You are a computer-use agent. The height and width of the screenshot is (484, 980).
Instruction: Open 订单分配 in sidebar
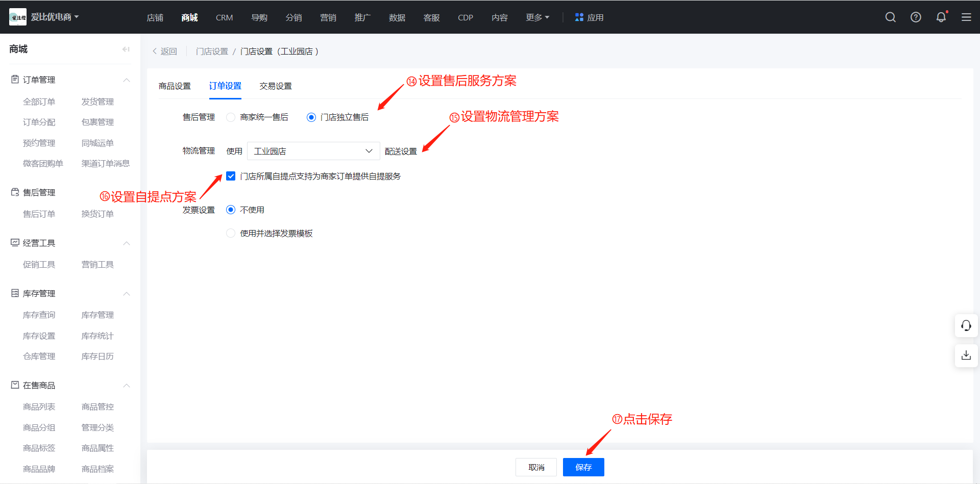(39, 122)
